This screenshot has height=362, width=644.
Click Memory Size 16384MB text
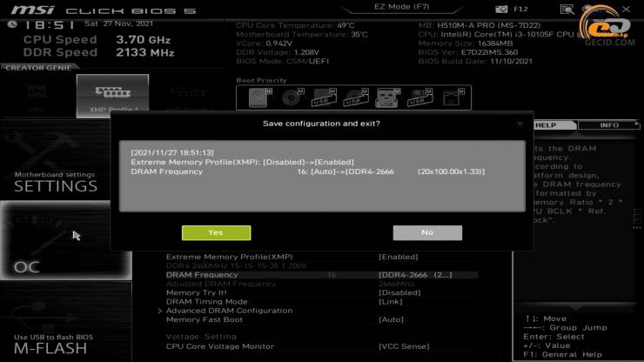[x=466, y=44]
